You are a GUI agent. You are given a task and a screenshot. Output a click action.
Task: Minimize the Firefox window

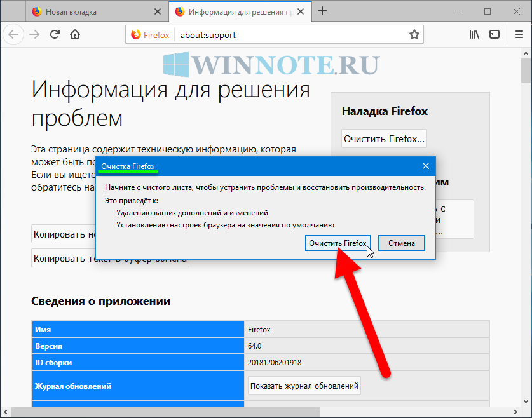click(x=458, y=11)
